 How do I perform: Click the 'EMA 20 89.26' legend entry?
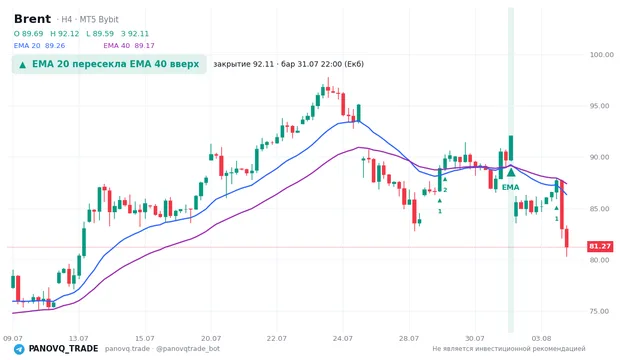(39, 45)
